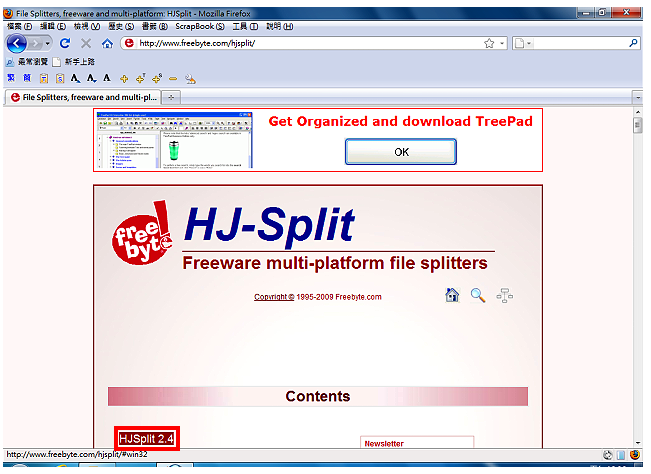Open the list all tabs dropdown
Image resolution: width=651 pixels, height=474 pixels.
coord(638,98)
